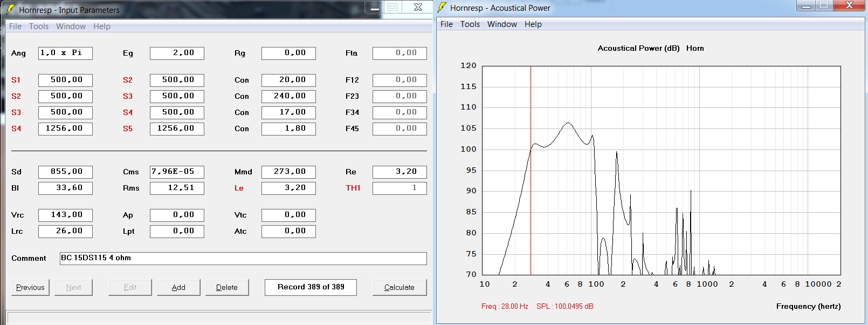Click the Frequency (hertz) axis label

click(808, 306)
